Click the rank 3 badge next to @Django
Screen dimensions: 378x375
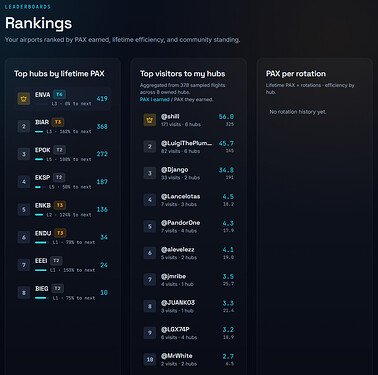pyautogui.click(x=150, y=173)
